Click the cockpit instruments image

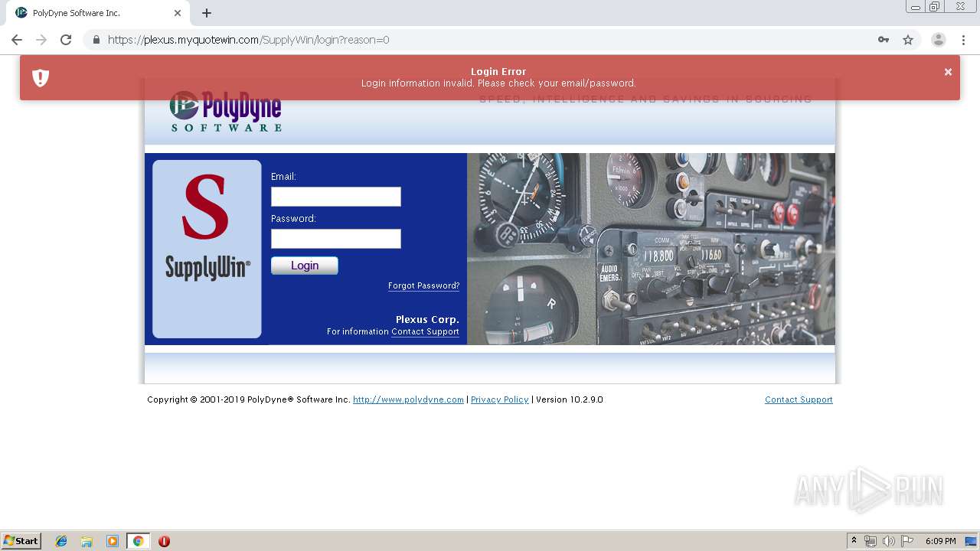(651, 249)
